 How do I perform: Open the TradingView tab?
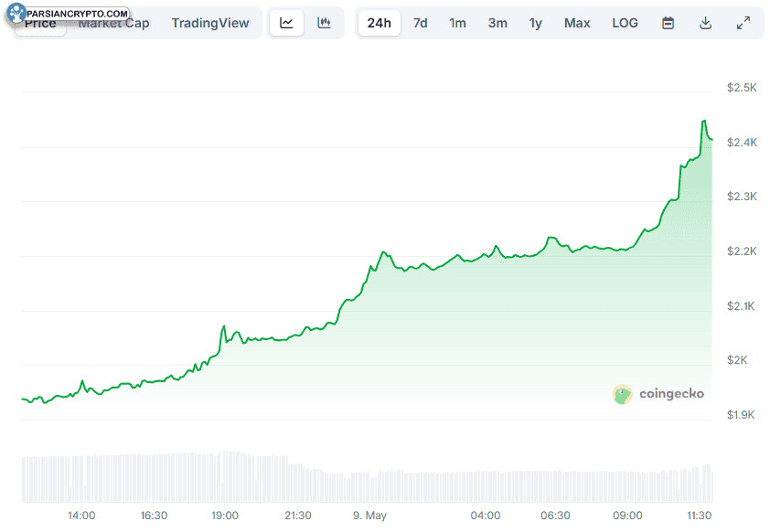pyautogui.click(x=210, y=23)
